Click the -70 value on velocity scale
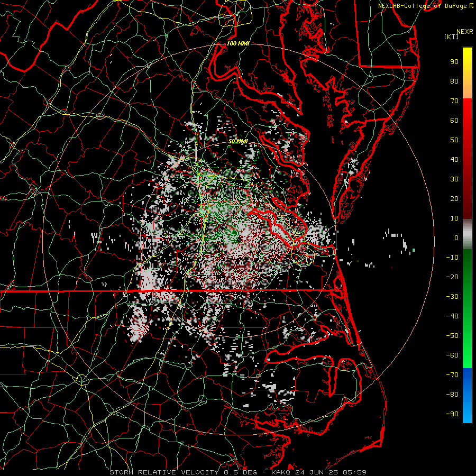The width and height of the screenshot is (476, 476). pos(452,375)
